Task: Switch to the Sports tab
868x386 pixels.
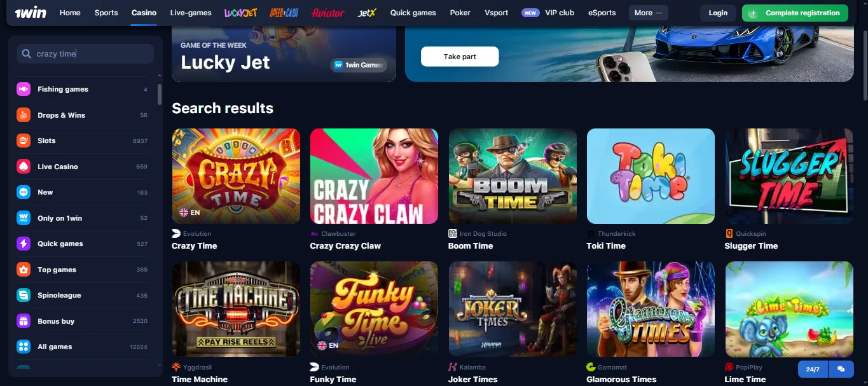Action: 106,13
